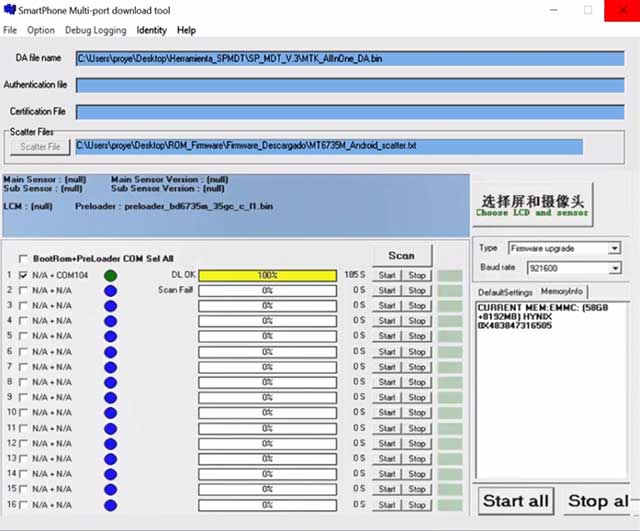Click Start for port 13
The width and height of the screenshot is (640, 531).
point(387,459)
